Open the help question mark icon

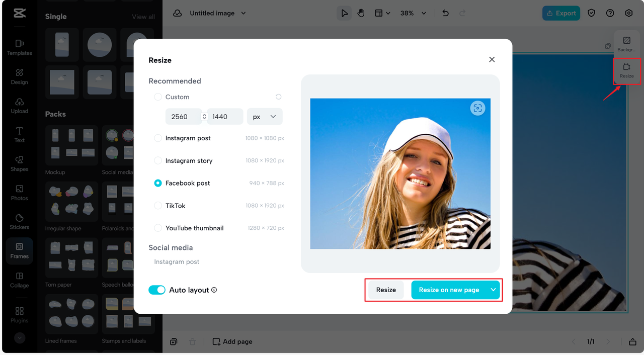tap(610, 13)
